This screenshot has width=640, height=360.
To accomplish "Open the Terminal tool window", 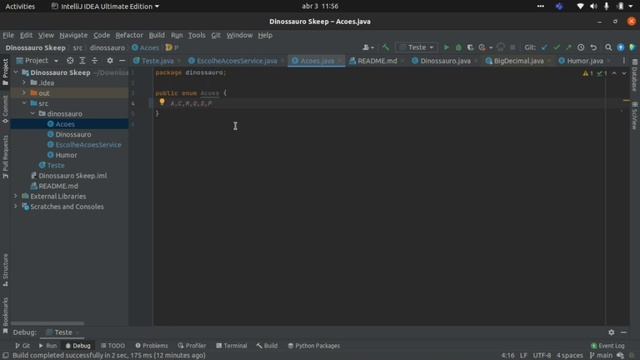I will 231,346.
